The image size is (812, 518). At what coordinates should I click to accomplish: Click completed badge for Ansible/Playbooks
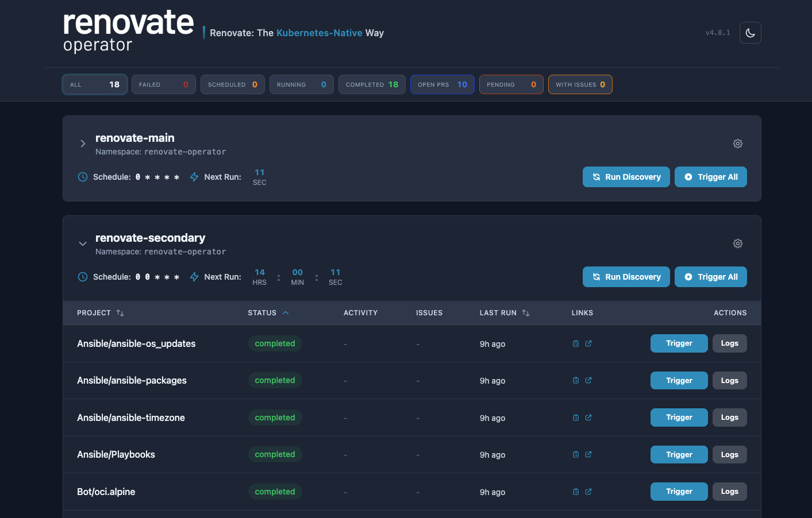pos(275,454)
